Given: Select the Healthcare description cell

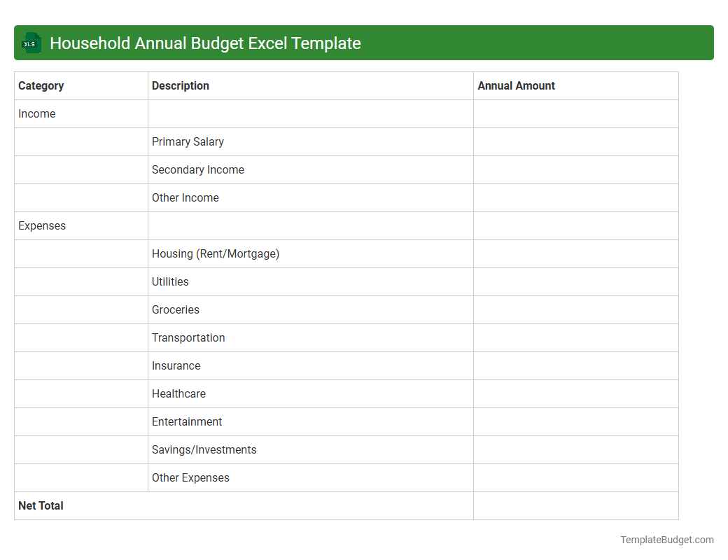Looking at the screenshot, I should pyautogui.click(x=178, y=393).
